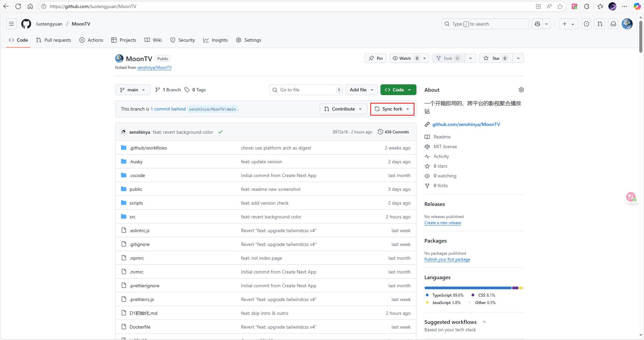Click the blue TypeScript language bar segment
The image size is (644, 340).
tap(468, 288)
